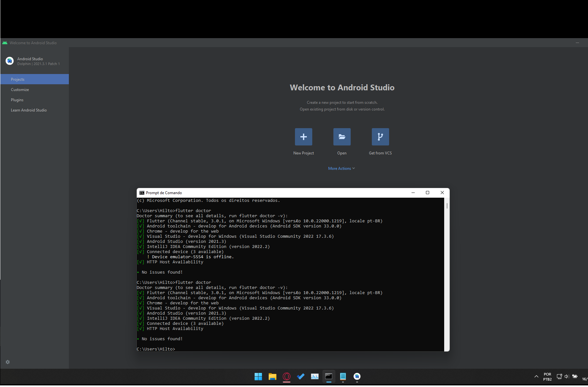
Task: Maximize the Prompt de Comando window
Action: [x=428, y=193]
